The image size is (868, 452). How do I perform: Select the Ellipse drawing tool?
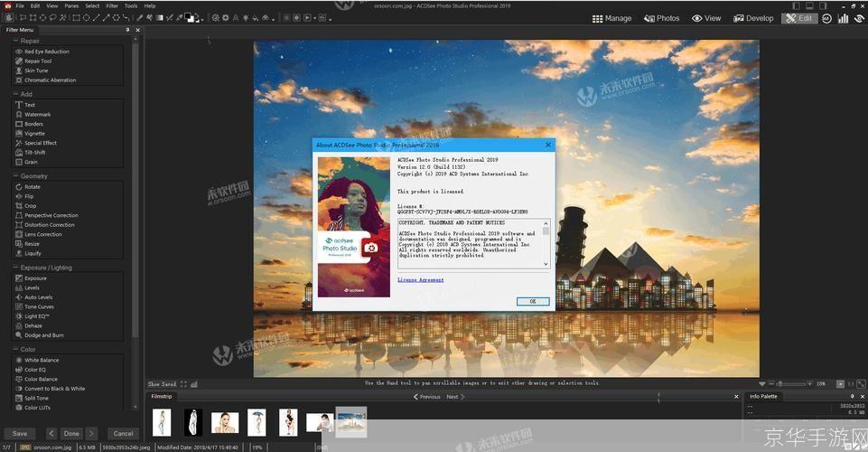tap(87, 18)
